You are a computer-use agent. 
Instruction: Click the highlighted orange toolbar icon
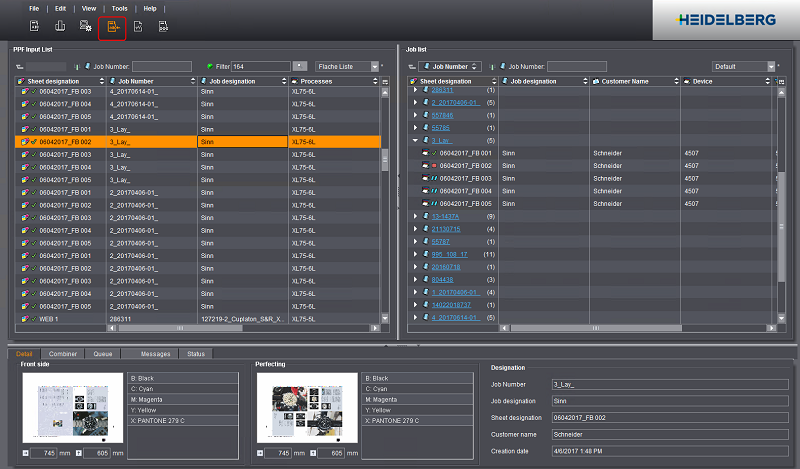coord(112,28)
